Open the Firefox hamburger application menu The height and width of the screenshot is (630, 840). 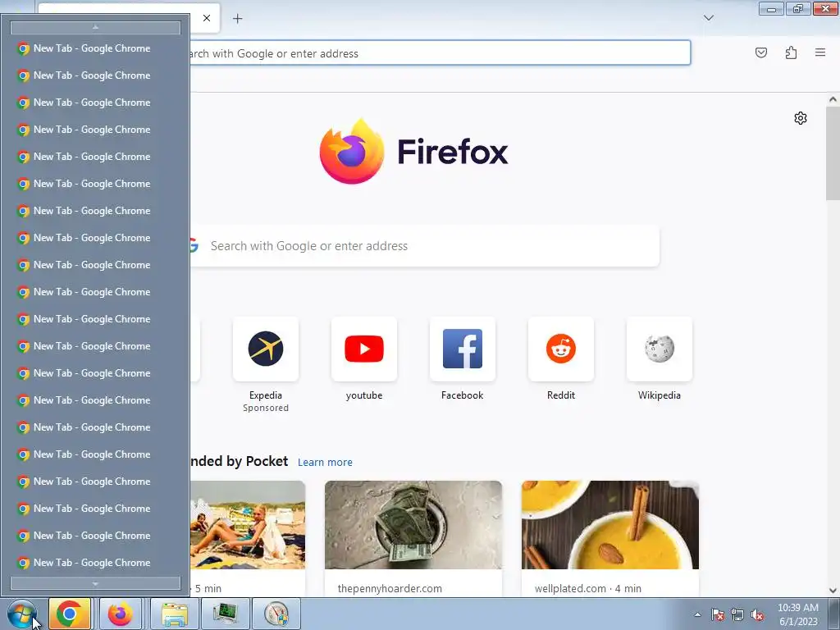(x=820, y=52)
